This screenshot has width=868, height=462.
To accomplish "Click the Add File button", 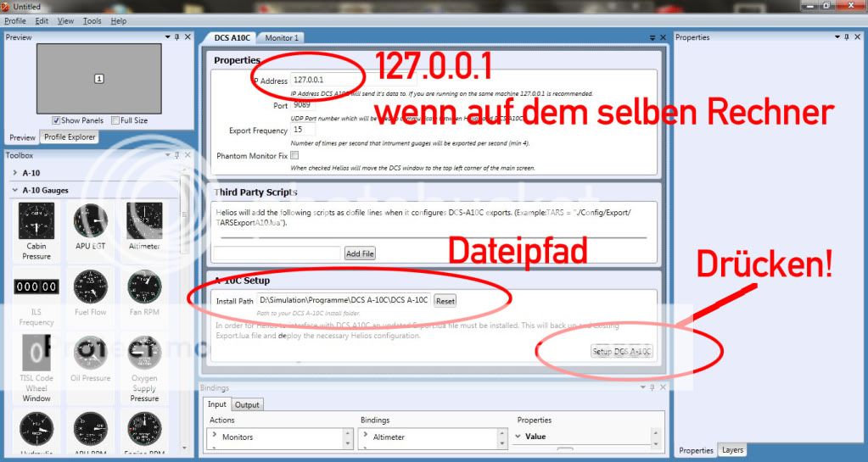I will coord(360,253).
